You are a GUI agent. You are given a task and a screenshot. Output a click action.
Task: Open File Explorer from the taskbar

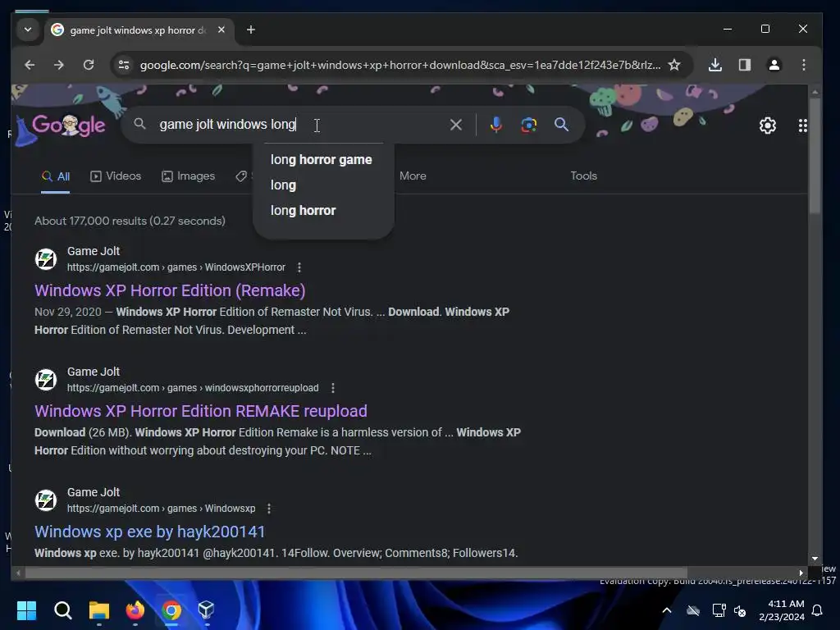99,610
